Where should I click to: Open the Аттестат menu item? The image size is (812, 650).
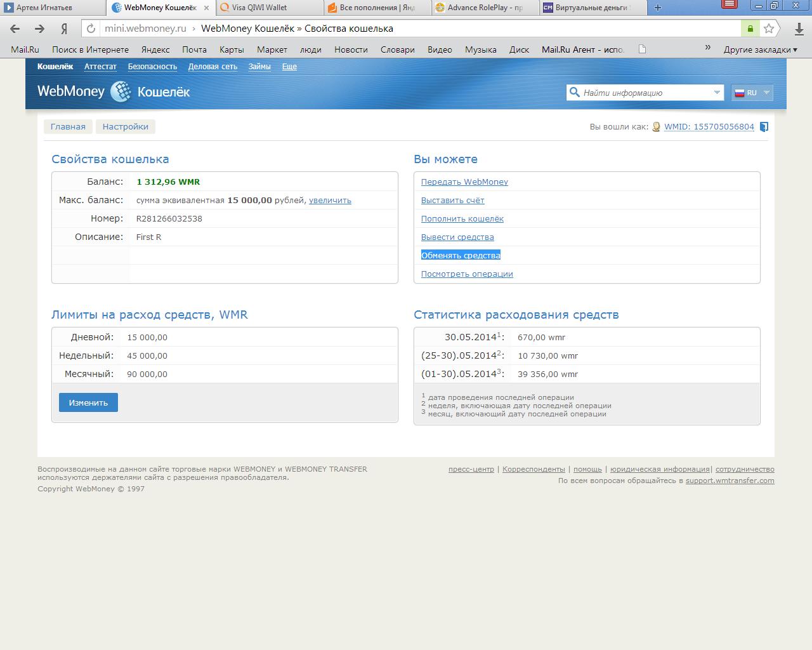pos(100,67)
